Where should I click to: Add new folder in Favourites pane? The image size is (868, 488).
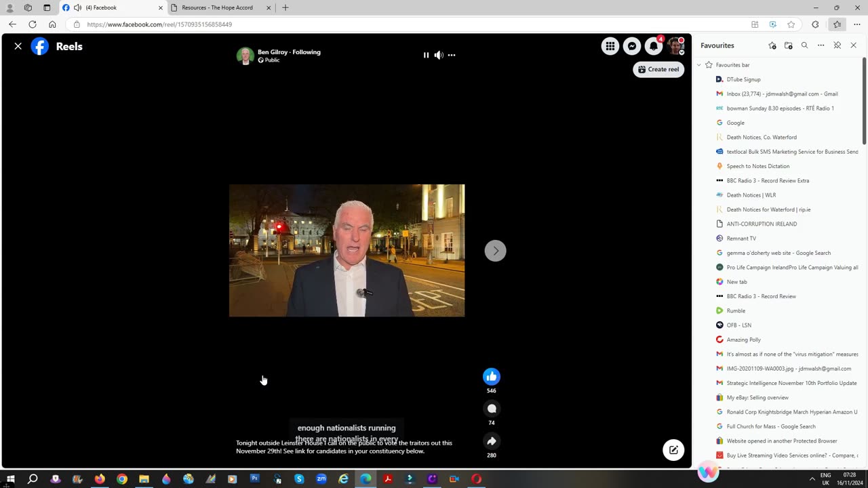click(788, 45)
